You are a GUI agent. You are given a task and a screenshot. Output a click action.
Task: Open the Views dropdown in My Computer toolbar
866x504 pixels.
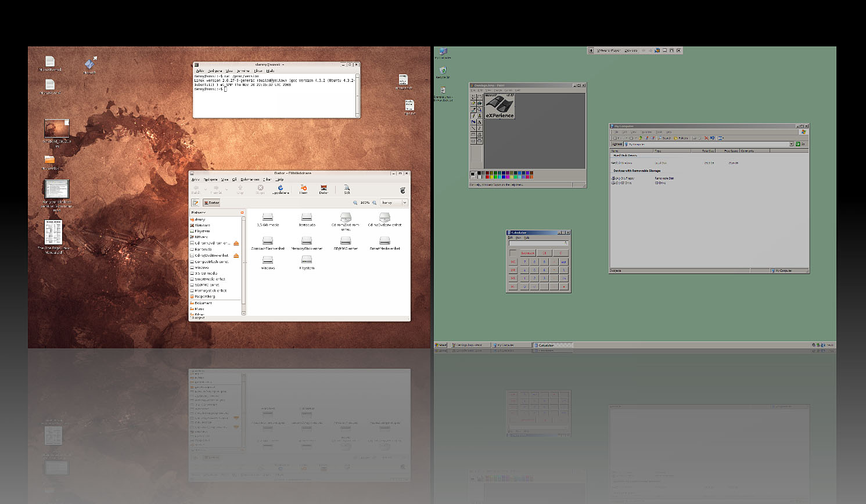721,138
